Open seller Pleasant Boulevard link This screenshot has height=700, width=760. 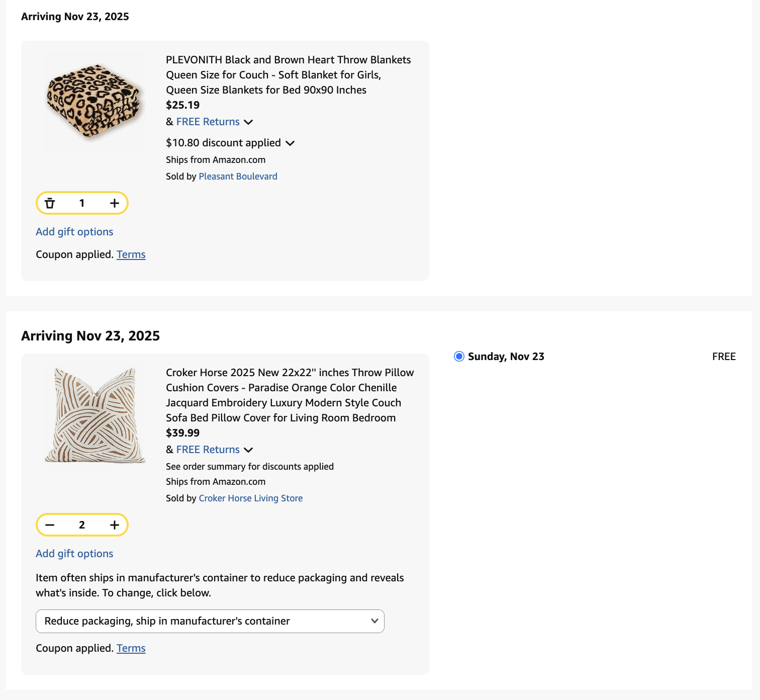238,177
